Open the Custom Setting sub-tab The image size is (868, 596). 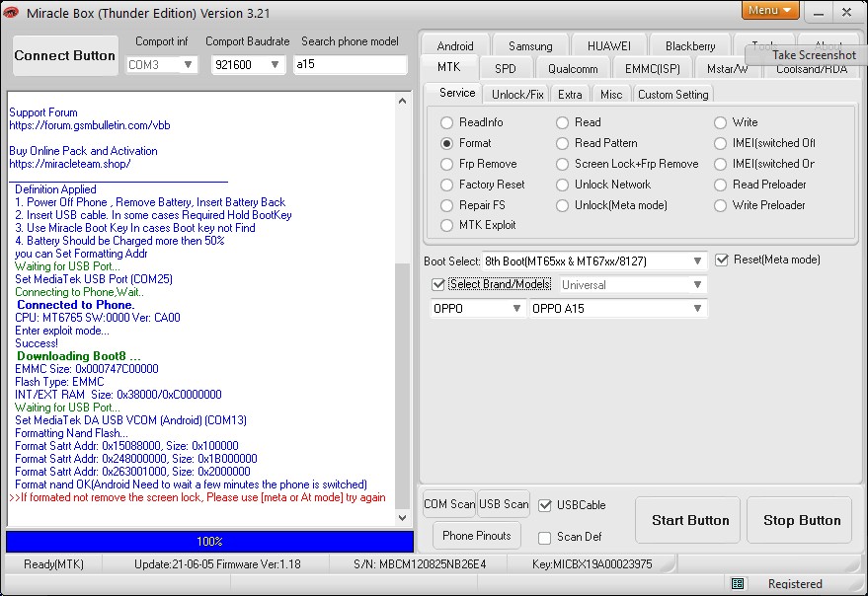672,95
